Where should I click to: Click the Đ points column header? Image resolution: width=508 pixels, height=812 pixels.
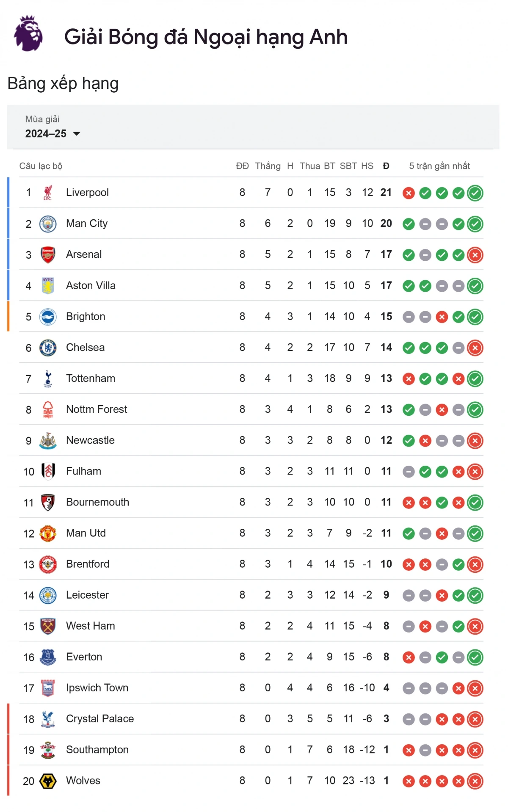(x=386, y=166)
